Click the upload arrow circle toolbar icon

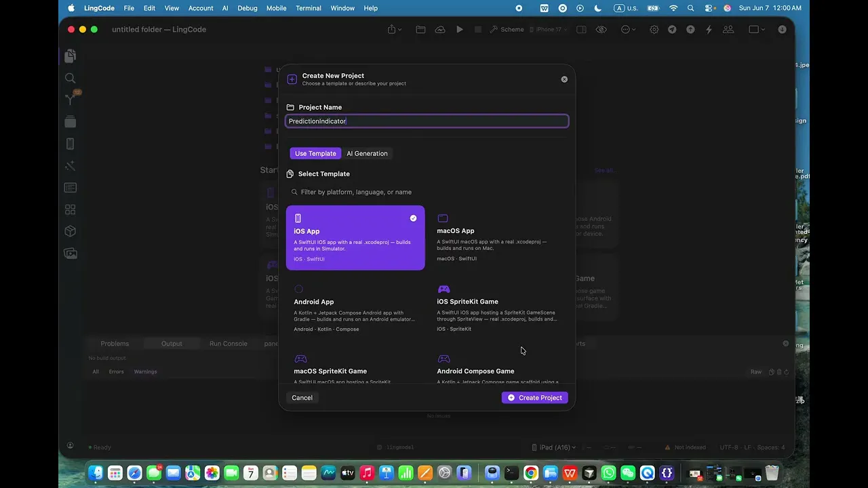(x=690, y=29)
